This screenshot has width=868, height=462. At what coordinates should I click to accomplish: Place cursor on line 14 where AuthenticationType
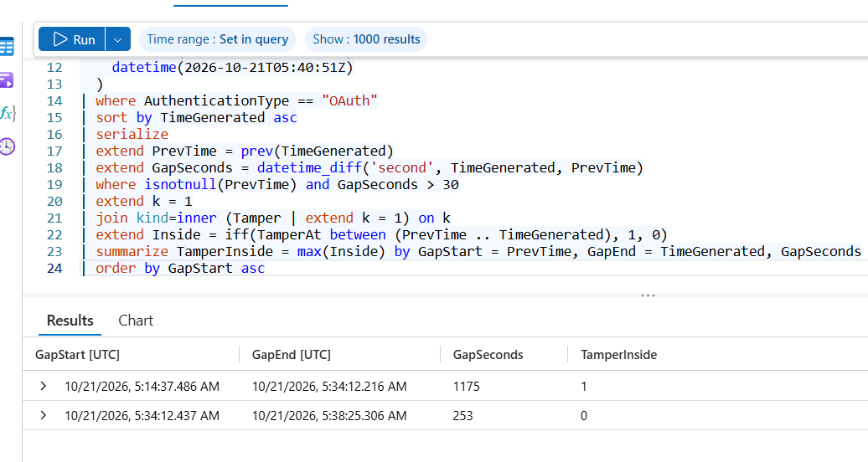coord(236,100)
